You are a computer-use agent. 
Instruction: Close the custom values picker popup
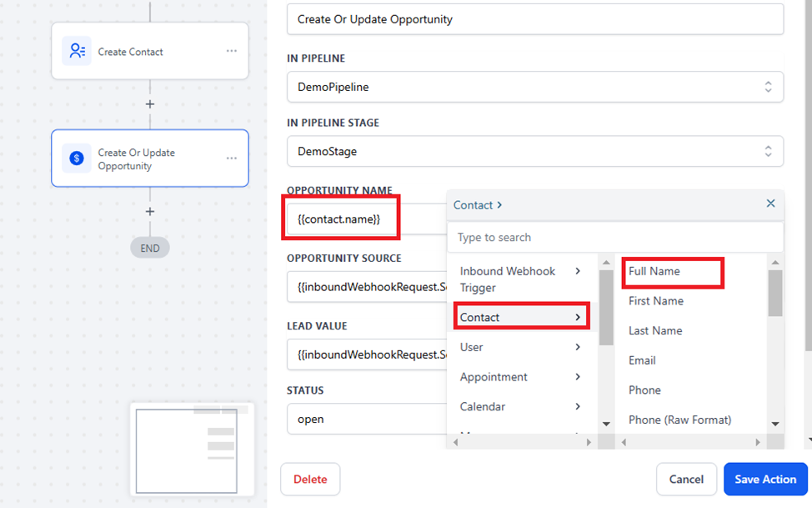(x=770, y=204)
